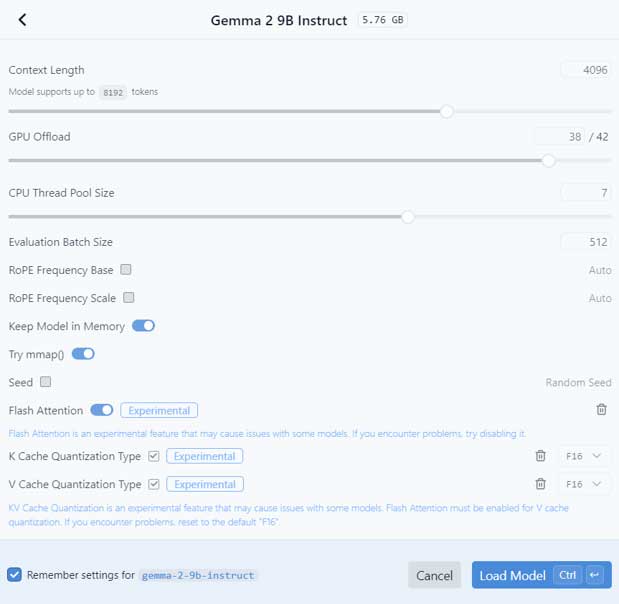619x604 pixels.
Task: Uncheck K Cache Quantization Type checkbox
Action: pyautogui.click(x=153, y=456)
